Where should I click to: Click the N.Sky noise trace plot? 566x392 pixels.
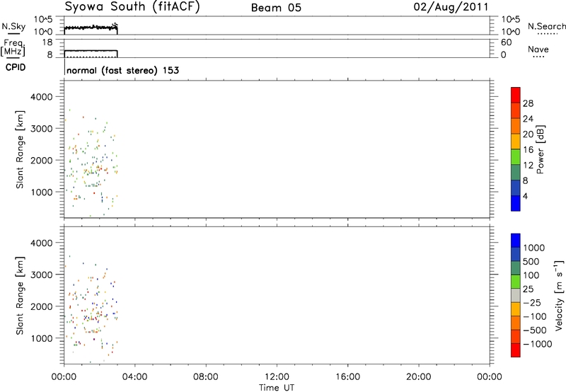pyautogui.click(x=91, y=28)
